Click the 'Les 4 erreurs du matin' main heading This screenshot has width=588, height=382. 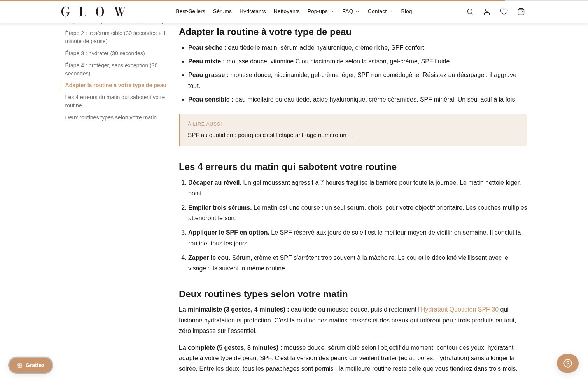(x=288, y=167)
